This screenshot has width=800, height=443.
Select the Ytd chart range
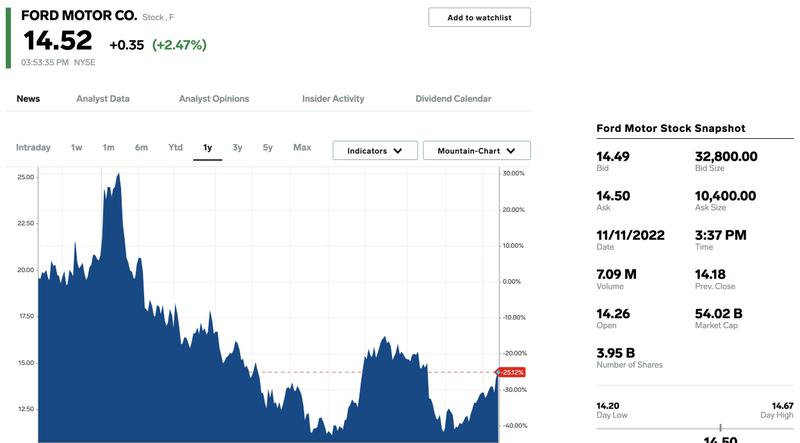point(175,147)
